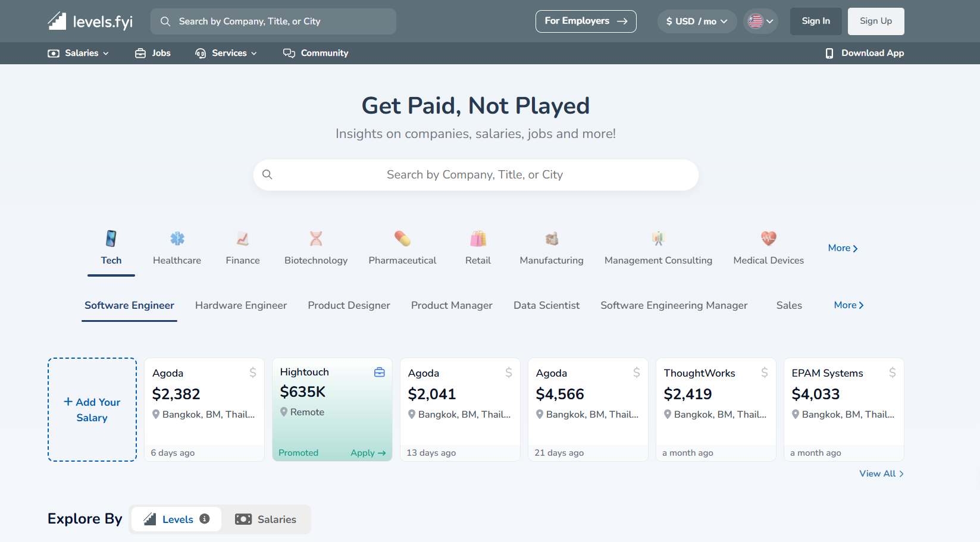This screenshot has width=980, height=542.
Task: Focus the main Search by Company field
Action: (476, 175)
